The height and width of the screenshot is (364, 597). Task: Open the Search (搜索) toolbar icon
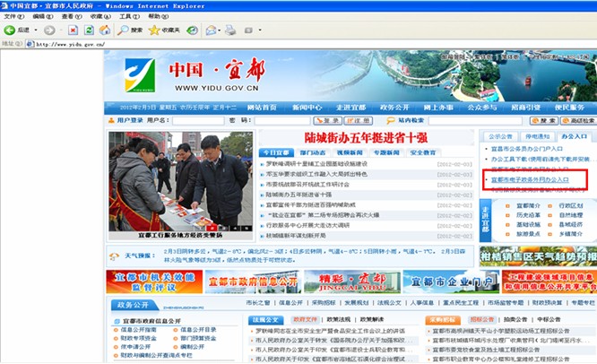click(x=125, y=30)
